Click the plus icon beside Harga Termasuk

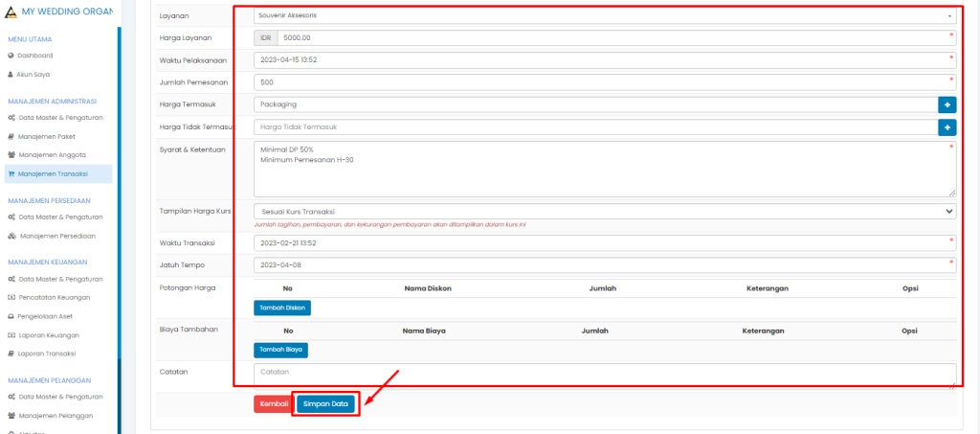click(947, 104)
